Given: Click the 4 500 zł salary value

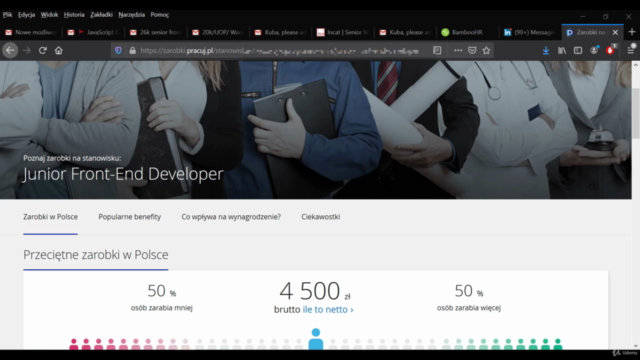Looking at the screenshot, I should (x=315, y=291).
